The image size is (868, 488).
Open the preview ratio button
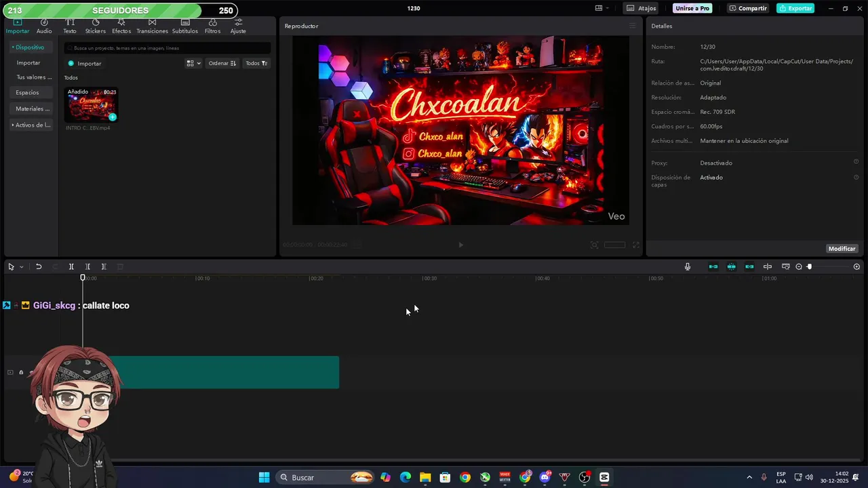tap(614, 245)
